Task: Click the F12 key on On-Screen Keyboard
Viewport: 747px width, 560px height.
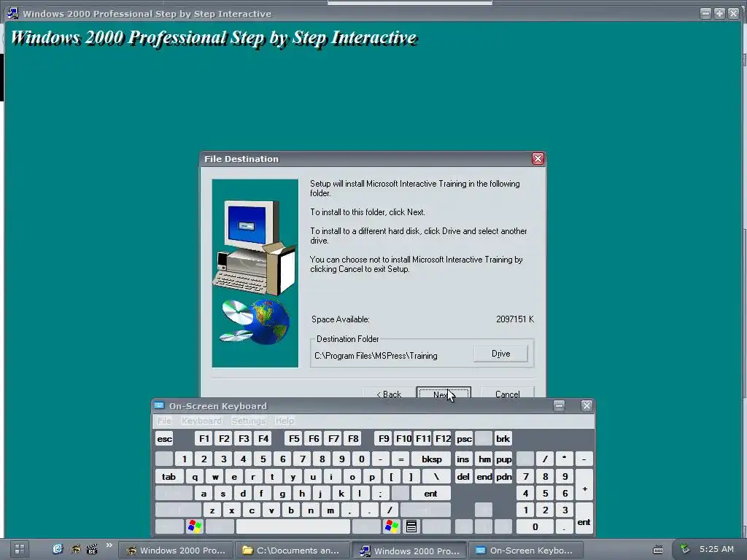Action: pyautogui.click(x=443, y=438)
